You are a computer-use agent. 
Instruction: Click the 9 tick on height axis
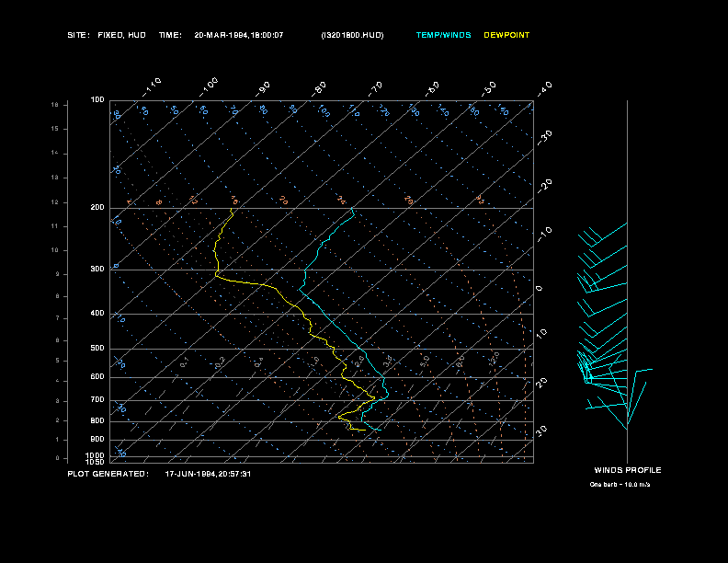coord(58,274)
